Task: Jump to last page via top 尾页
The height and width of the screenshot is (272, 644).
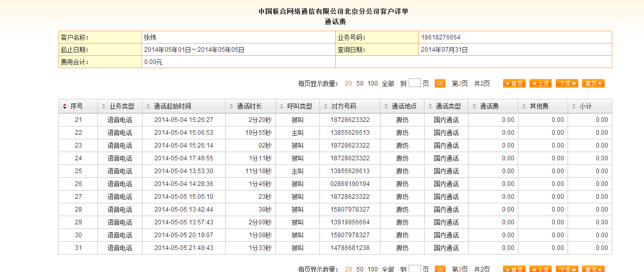Action: pyautogui.click(x=593, y=83)
